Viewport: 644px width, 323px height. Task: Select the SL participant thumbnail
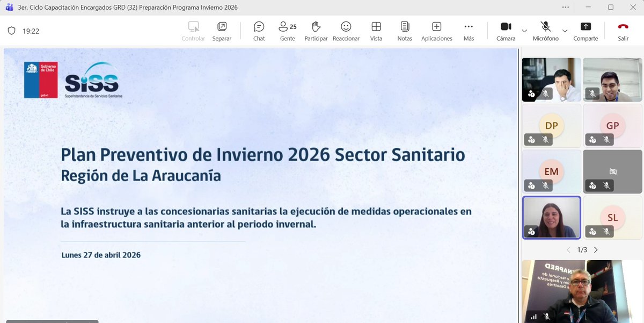[x=612, y=218]
